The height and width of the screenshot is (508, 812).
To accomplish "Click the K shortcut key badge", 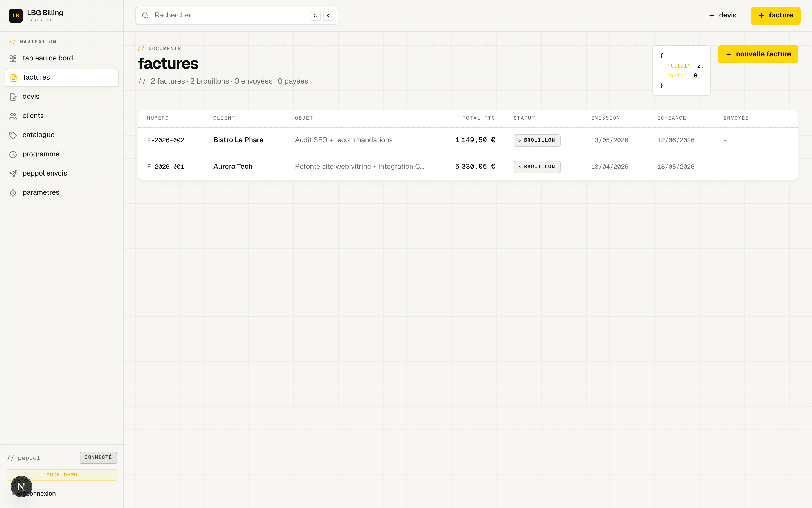I will tap(328, 16).
